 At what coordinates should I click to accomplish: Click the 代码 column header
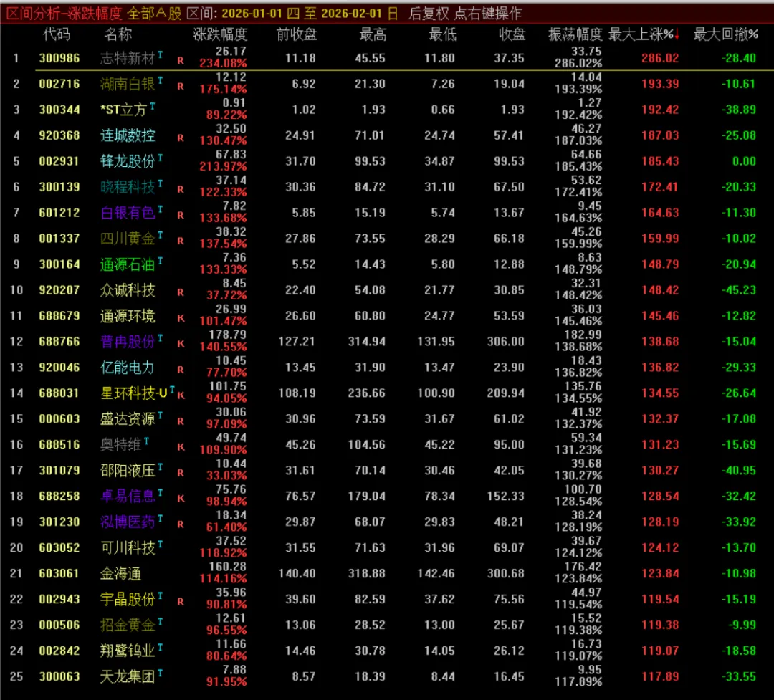57,34
